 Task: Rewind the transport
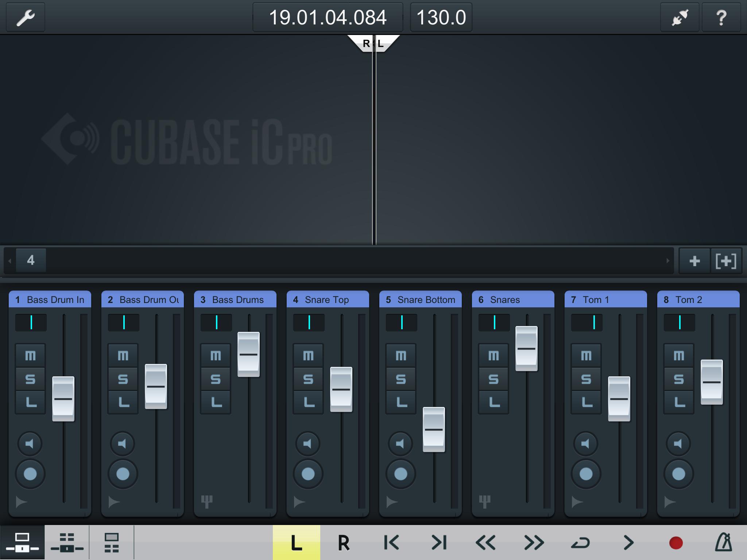486,542
